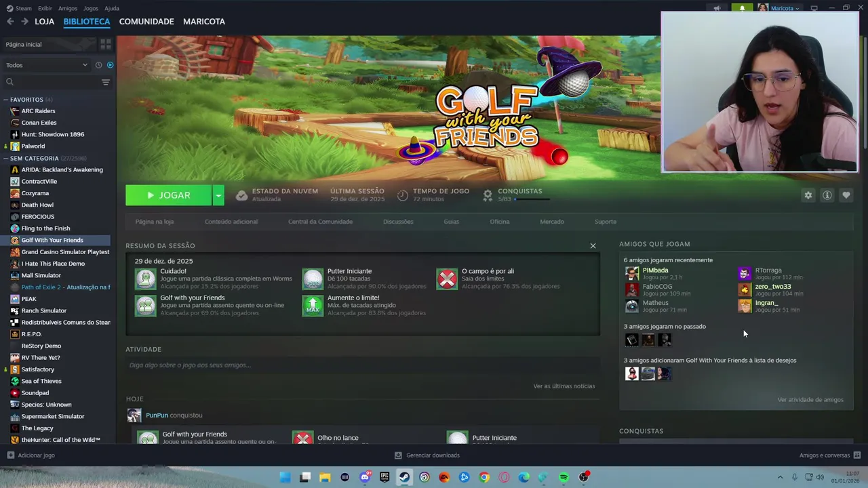Open the cloud status icon

(241, 195)
